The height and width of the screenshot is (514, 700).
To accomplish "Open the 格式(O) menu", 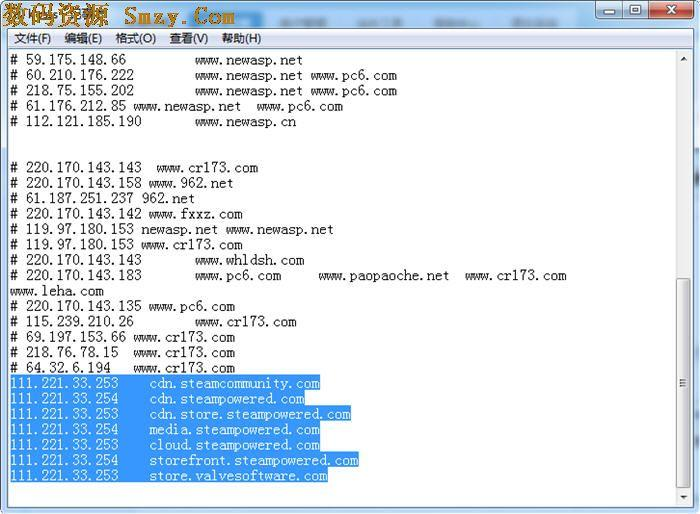I will coord(136,38).
